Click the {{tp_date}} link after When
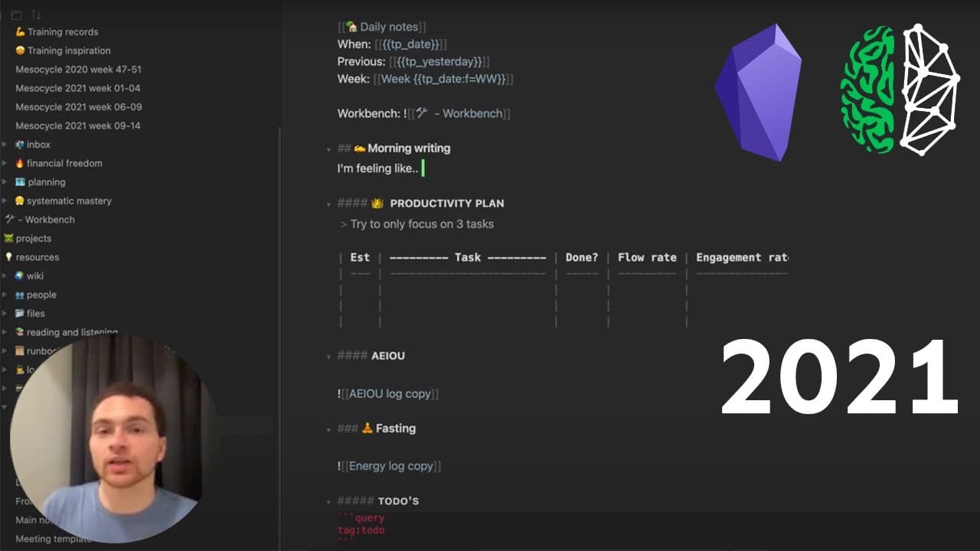The width and height of the screenshot is (980, 551). coord(410,44)
